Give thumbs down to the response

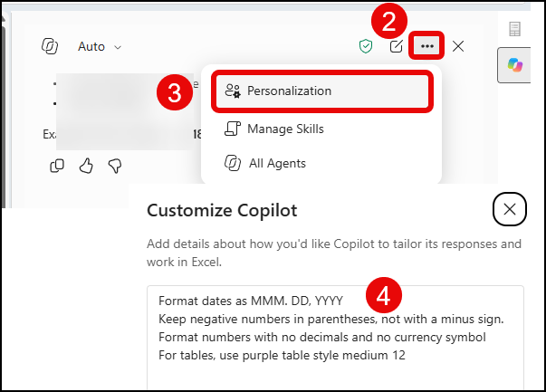[115, 166]
